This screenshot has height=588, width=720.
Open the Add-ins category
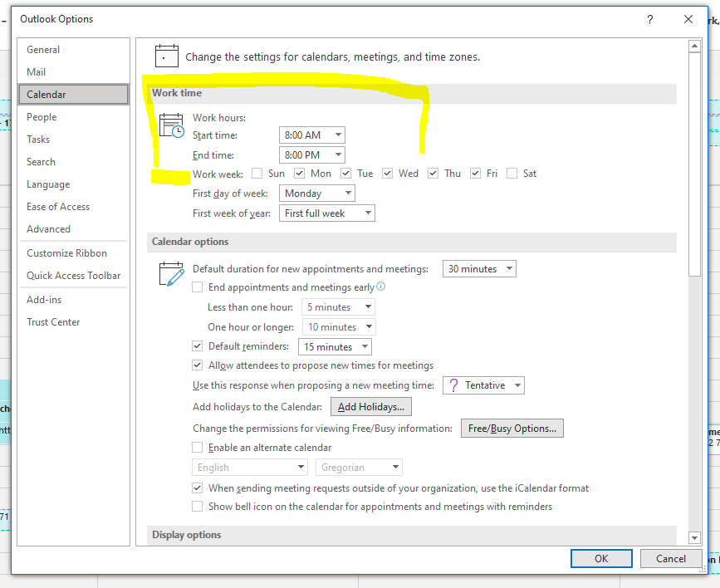73,300
